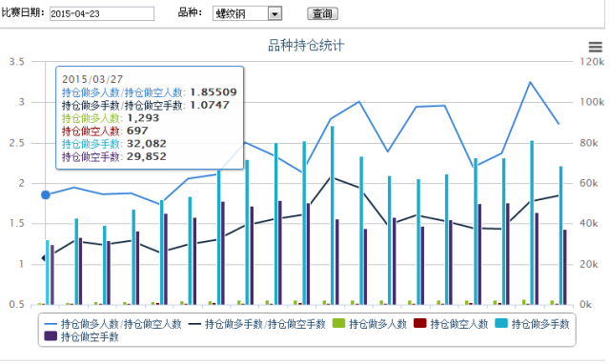Hide the red 持仓做空人数 legend series
Viewport: 610px width, 364px height.
pos(451,324)
